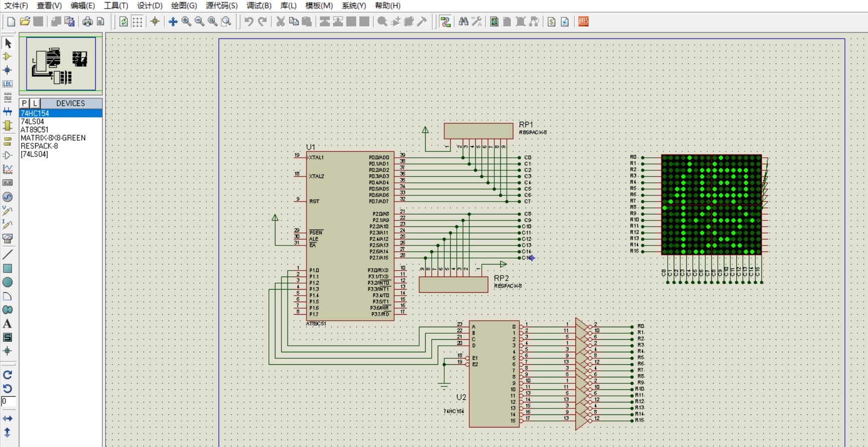Open the 文件(F) menu
The image size is (868, 447).
pos(16,6)
